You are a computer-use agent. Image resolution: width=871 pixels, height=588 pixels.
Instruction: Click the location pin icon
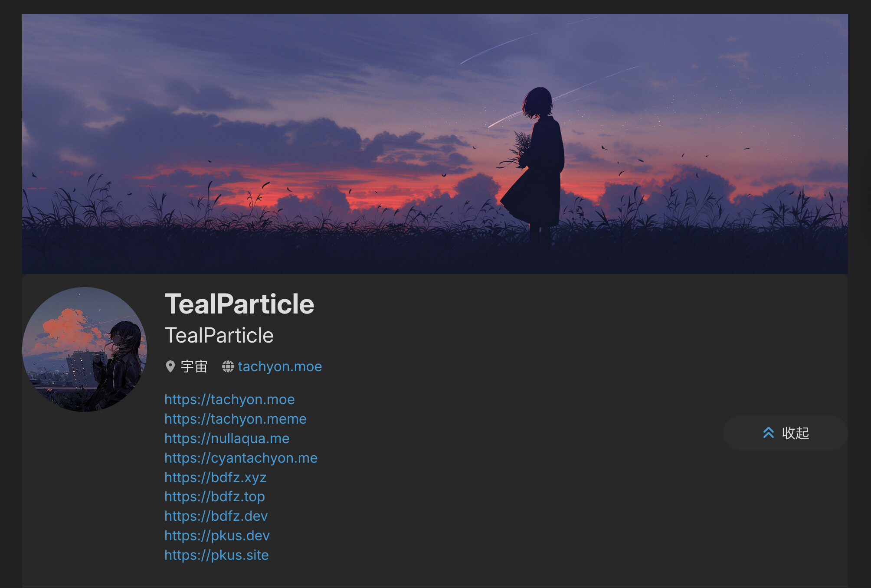click(170, 366)
